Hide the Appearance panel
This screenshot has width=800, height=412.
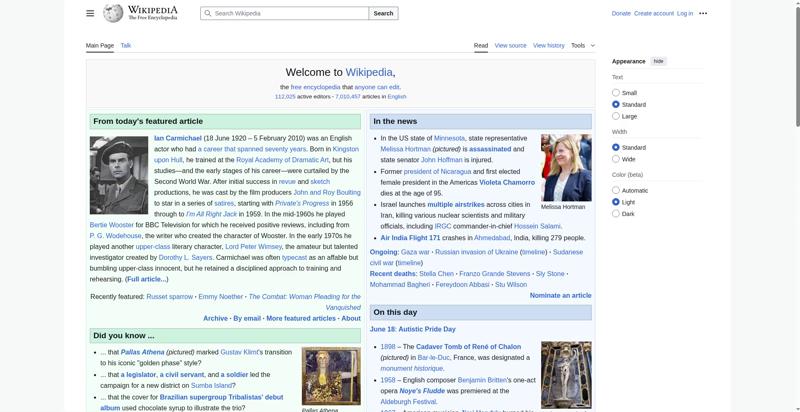click(659, 61)
